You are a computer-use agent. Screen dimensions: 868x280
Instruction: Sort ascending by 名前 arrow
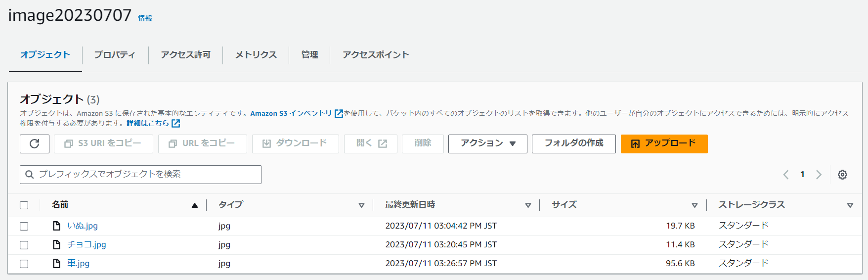click(195, 205)
